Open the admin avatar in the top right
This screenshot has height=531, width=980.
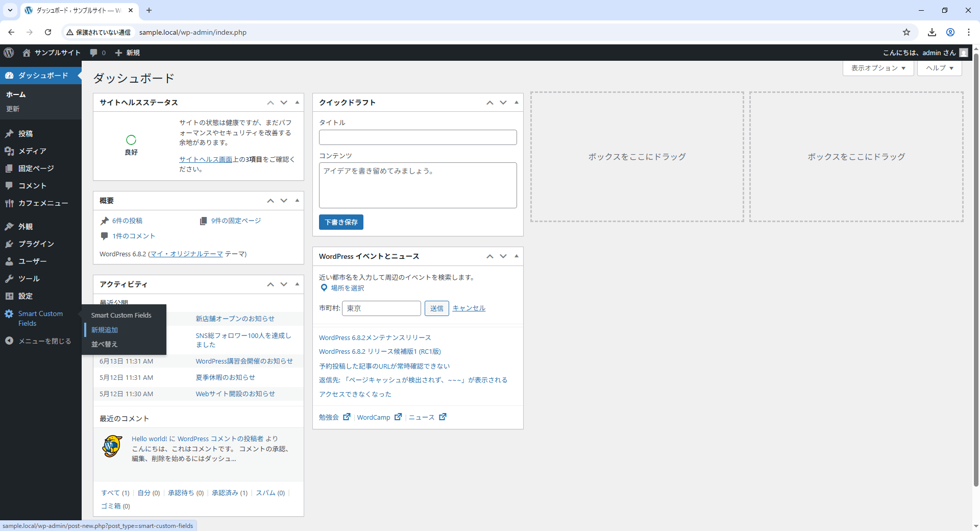pyautogui.click(x=964, y=53)
